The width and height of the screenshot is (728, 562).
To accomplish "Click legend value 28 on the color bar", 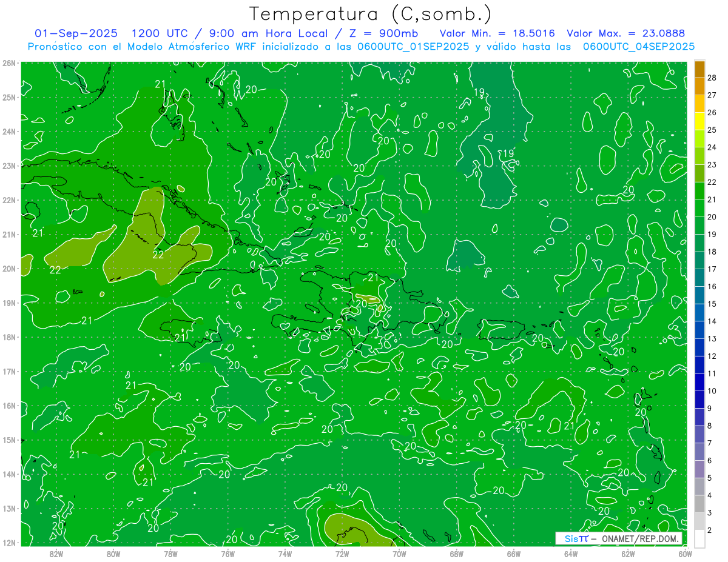I will 712,78.
